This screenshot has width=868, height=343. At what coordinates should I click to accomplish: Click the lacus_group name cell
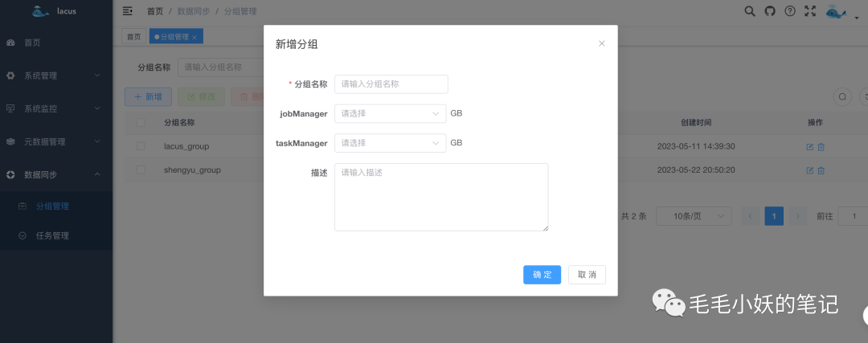(x=186, y=147)
